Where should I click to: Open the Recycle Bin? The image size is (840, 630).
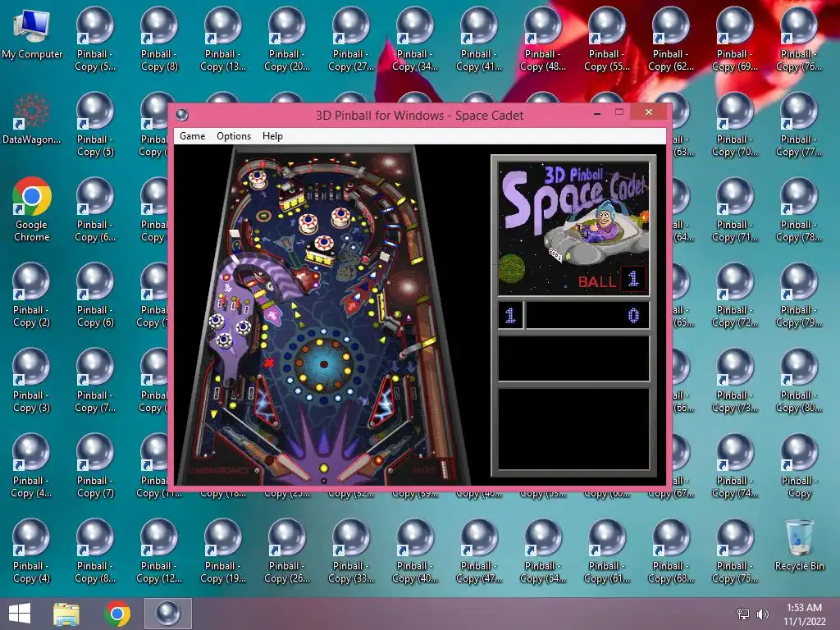pyautogui.click(x=799, y=546)
